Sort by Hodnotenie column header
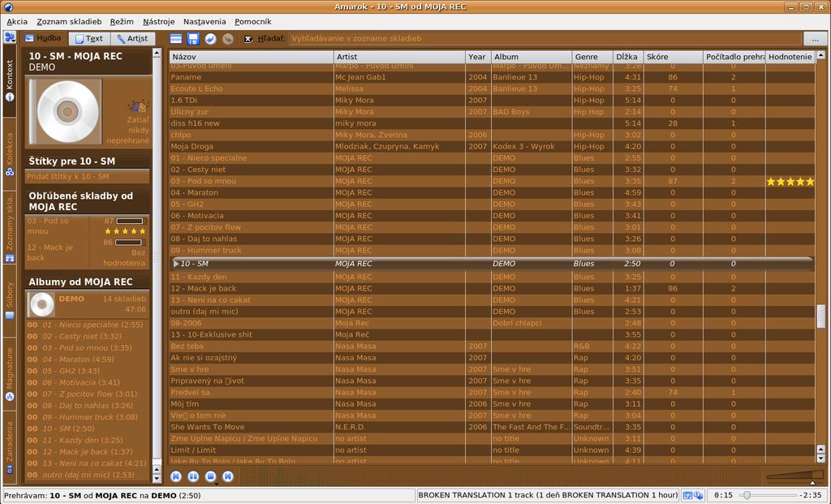Screen dimensions: 831x504 coord(790,57)
